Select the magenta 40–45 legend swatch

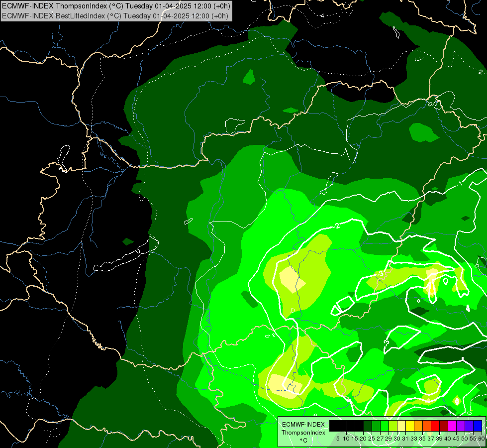point(452,426)
